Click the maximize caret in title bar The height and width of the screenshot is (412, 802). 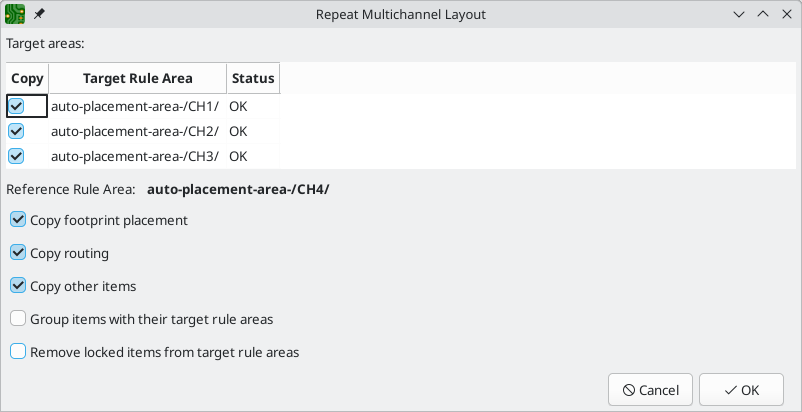coord(763,14)
